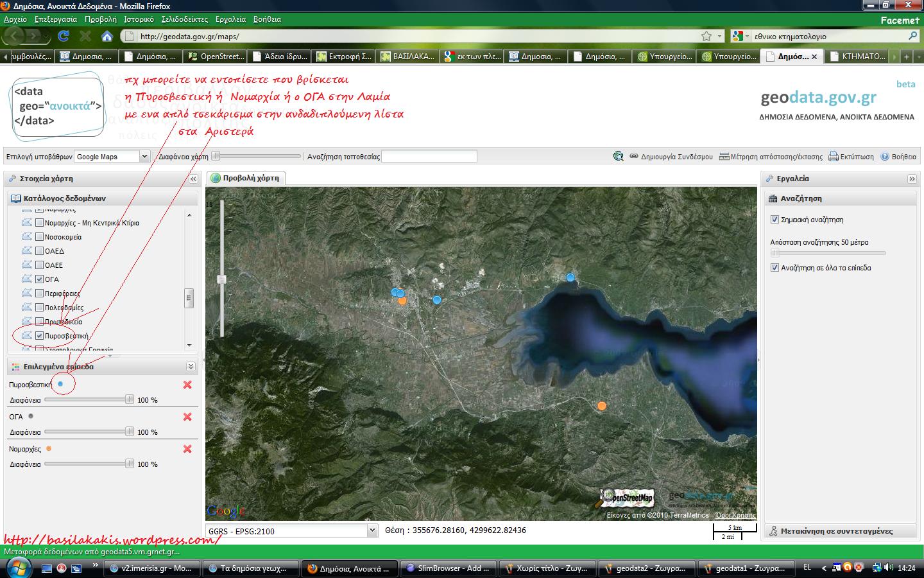Click the Firefox Home toolbar icon
Viewport: 924px width, 578px height.
tap(107, 36)
